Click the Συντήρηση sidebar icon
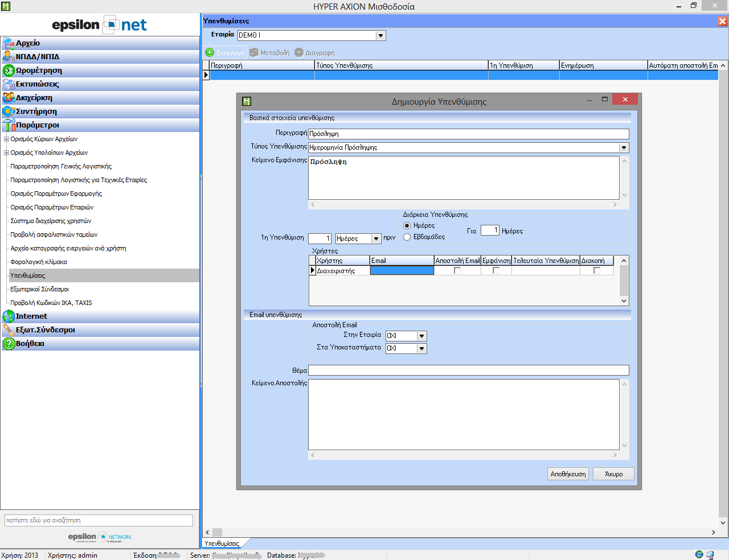This screenshot has width=729, height=560. [x=8, y=112]
